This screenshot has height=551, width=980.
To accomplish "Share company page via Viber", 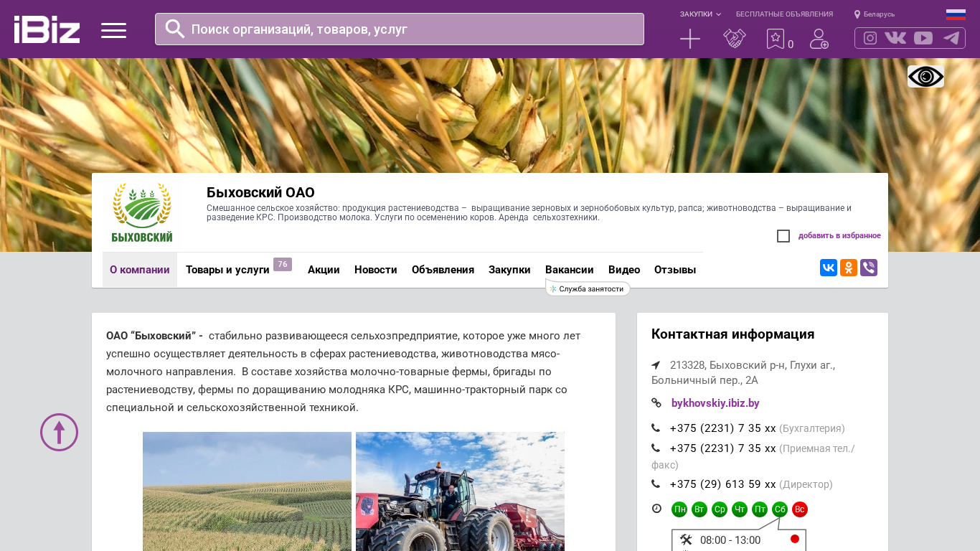I will tap(869, 268).
